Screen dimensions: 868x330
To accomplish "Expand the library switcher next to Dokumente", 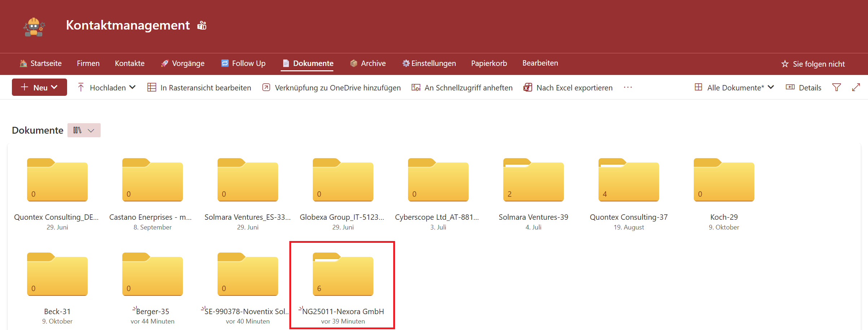I will pyautogui.click(x=84, y=130).
